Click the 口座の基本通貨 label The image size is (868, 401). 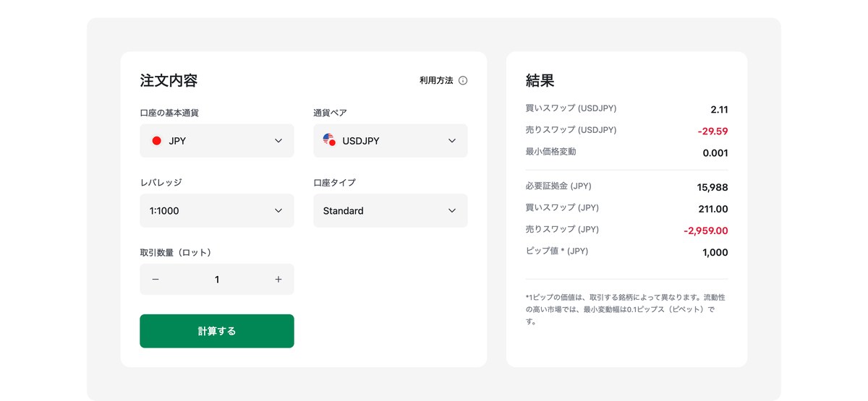169,113
